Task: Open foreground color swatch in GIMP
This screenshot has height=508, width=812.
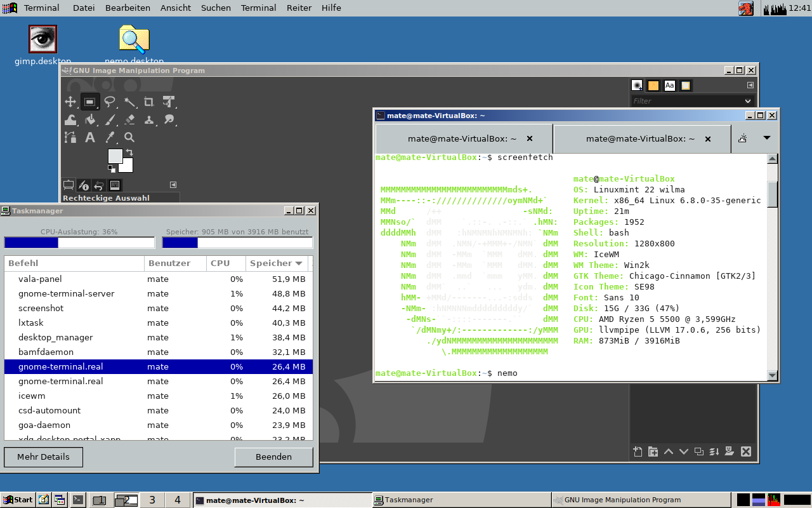Action: [x=115, y=156]
